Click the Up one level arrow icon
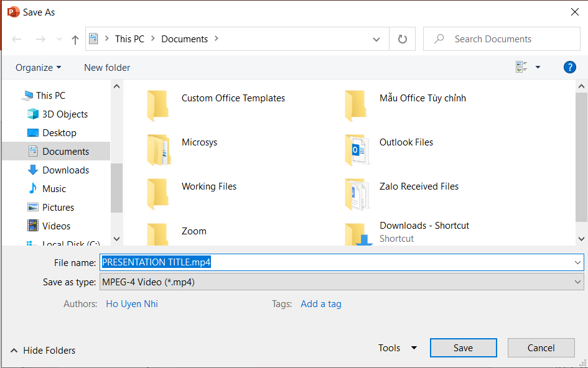The height and width of the screenshot is (368, 588). (75, 39)
